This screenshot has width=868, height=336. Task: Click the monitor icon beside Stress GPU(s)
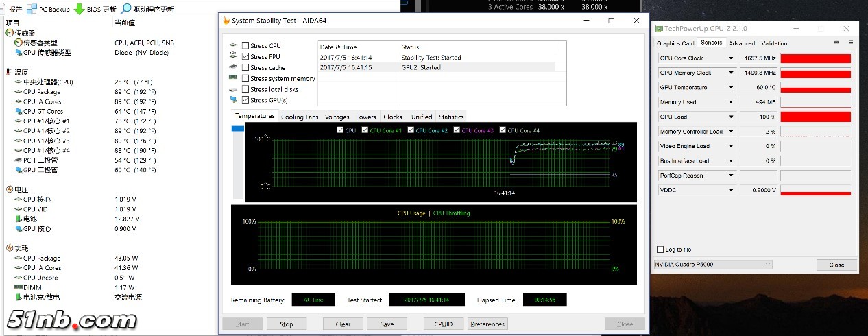pyautogui.click(x=234, y=101)
